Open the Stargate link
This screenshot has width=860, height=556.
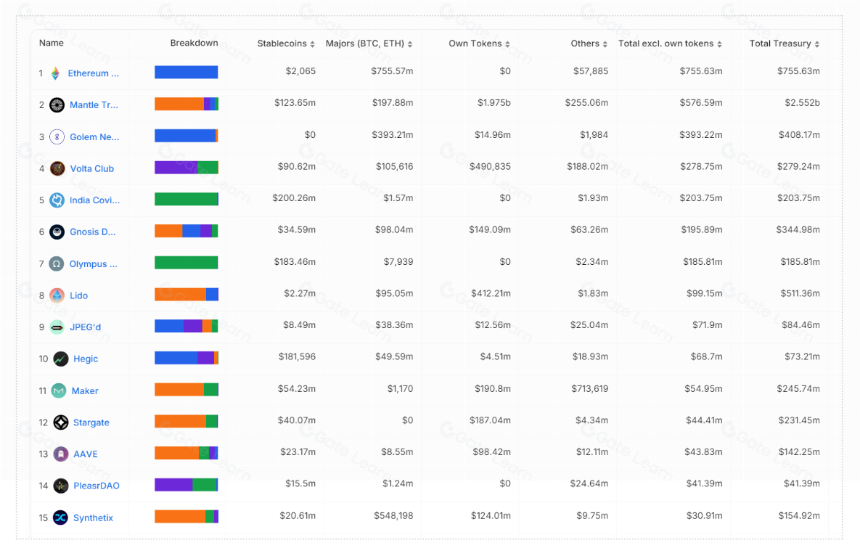(x=91, y=423)
